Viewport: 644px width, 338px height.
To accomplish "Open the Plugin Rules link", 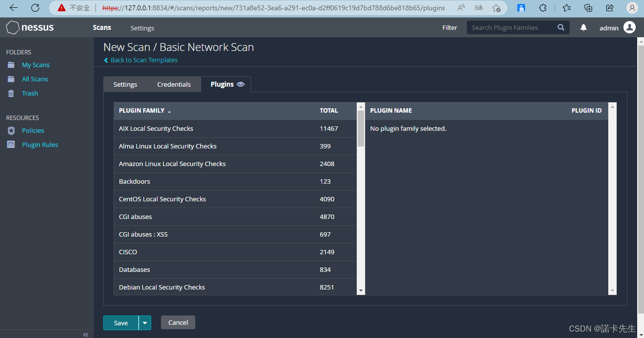I will click(x=40, y=145).
